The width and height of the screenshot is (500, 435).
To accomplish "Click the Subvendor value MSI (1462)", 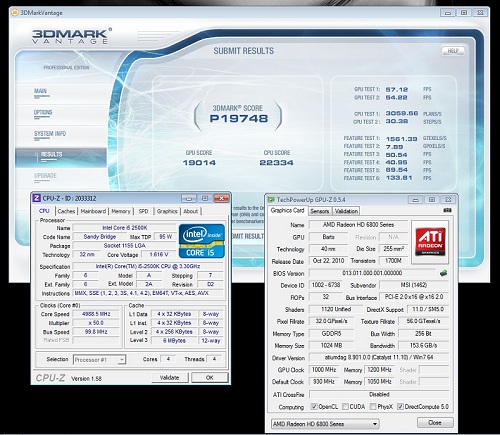I will 414,285.
